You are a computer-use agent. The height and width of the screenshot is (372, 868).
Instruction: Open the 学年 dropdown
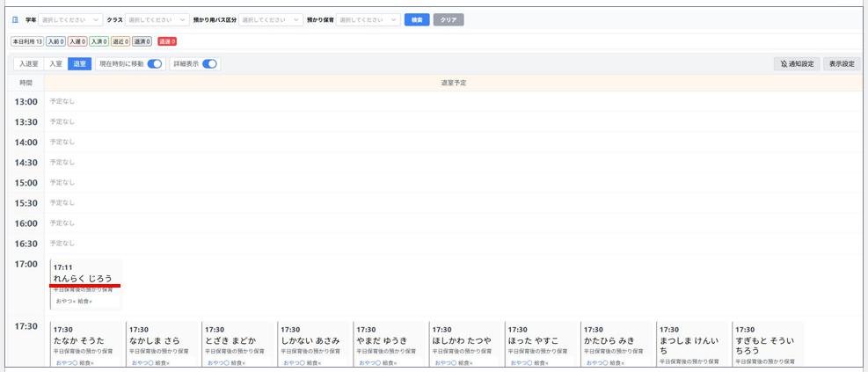tap(70, 19)
